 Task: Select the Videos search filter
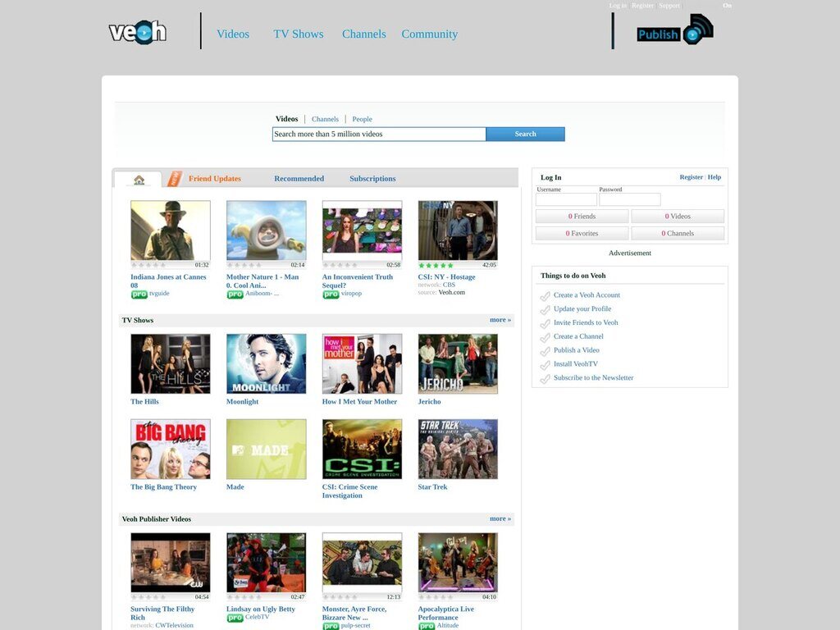click(x=286, y=119)
